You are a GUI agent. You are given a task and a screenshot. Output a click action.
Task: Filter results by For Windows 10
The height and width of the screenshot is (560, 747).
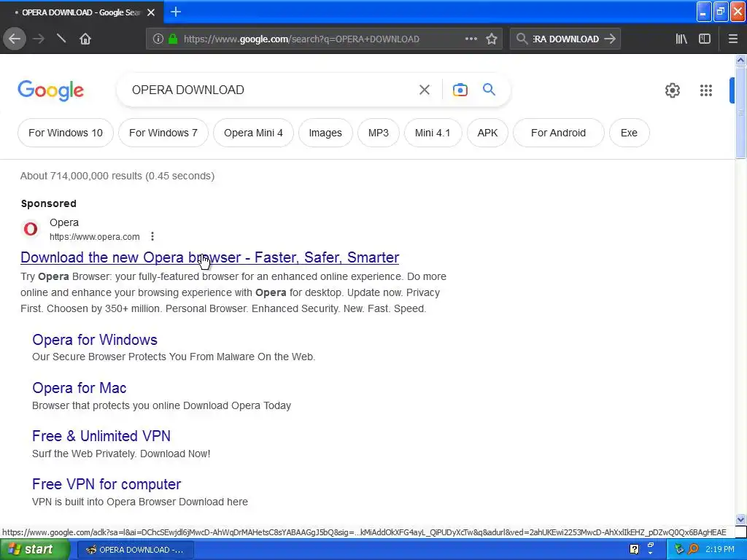tap(66, 133)
